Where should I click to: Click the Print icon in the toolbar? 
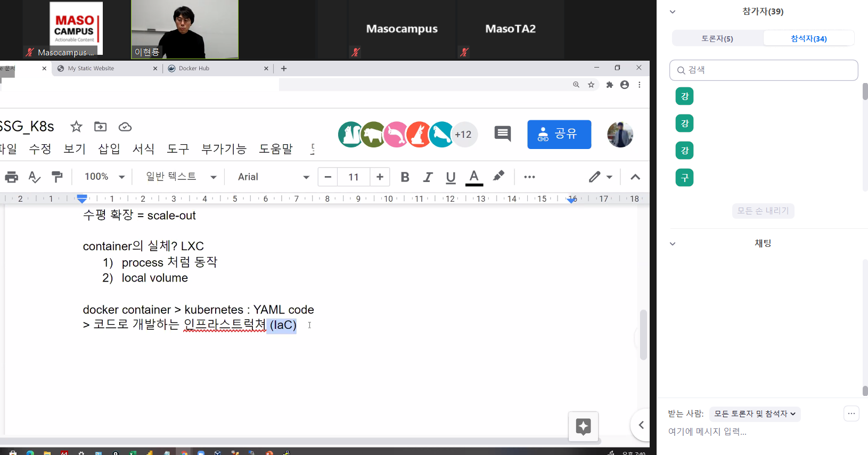coord(11,177)
